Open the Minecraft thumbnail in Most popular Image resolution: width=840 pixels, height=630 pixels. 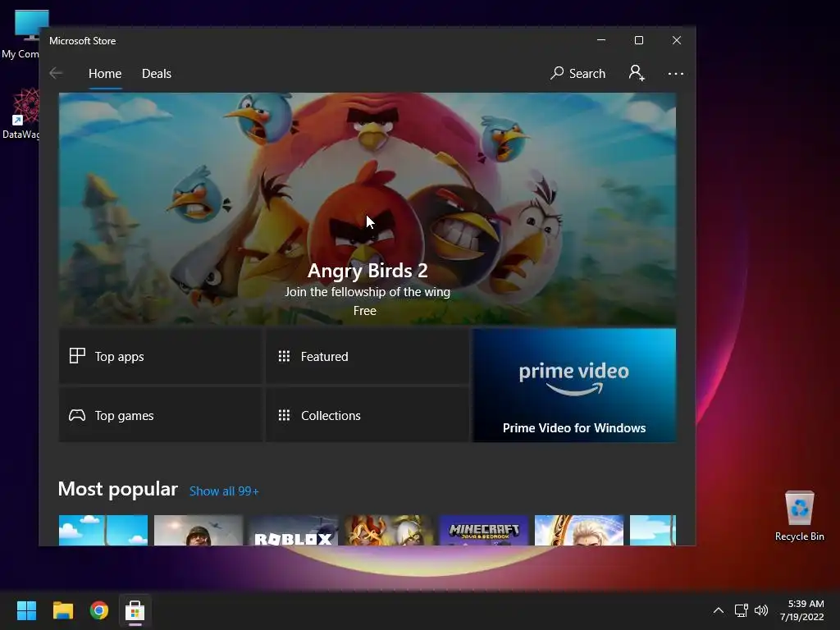484,531
